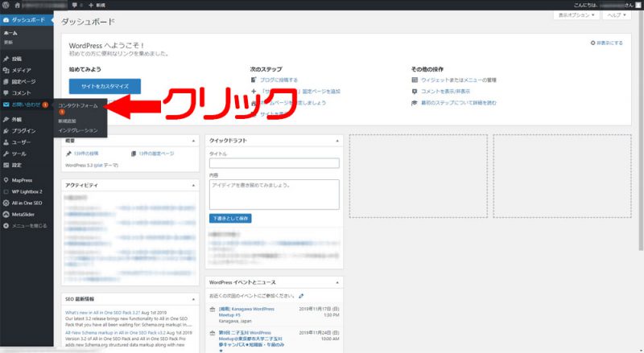
Task: Open ユーザー users icon in sidebar
Action: [6, 142]
